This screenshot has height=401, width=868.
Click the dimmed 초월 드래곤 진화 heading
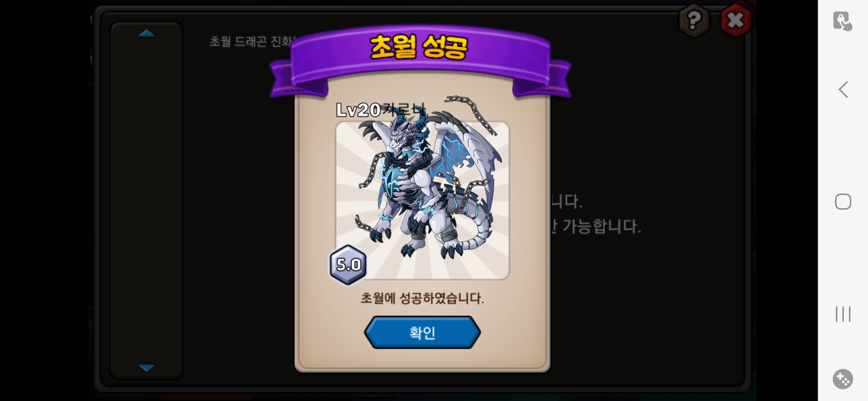pyautogui.click(x=252, y=41)
